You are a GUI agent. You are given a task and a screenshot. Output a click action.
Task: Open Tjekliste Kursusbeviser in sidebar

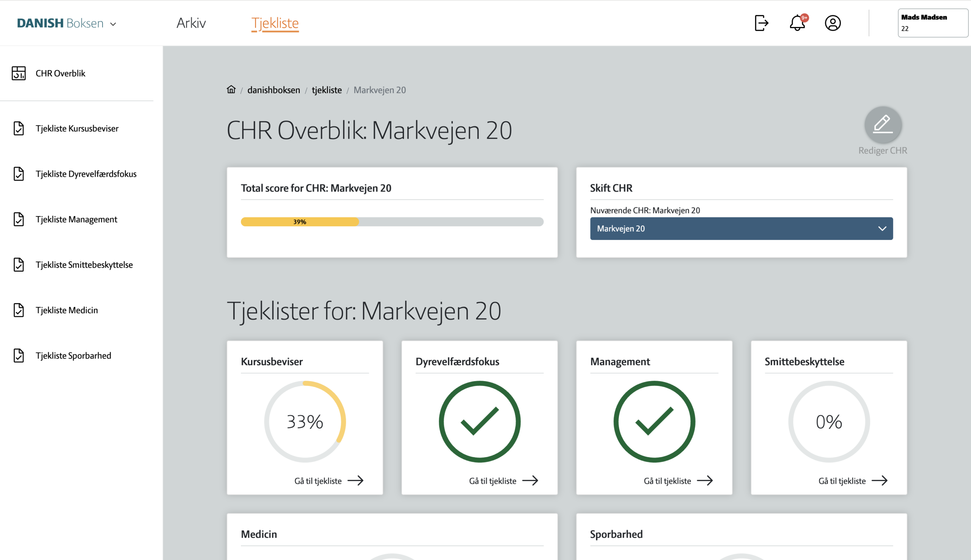[x=77, y=129]
